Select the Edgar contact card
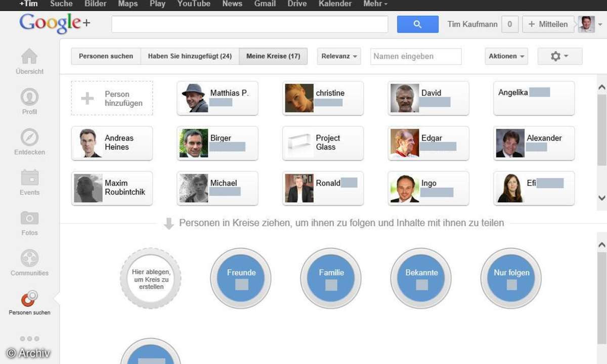Image resolution: width=607 pixels, height=364 pixels. pyautogui.click(x=428, y=143)
